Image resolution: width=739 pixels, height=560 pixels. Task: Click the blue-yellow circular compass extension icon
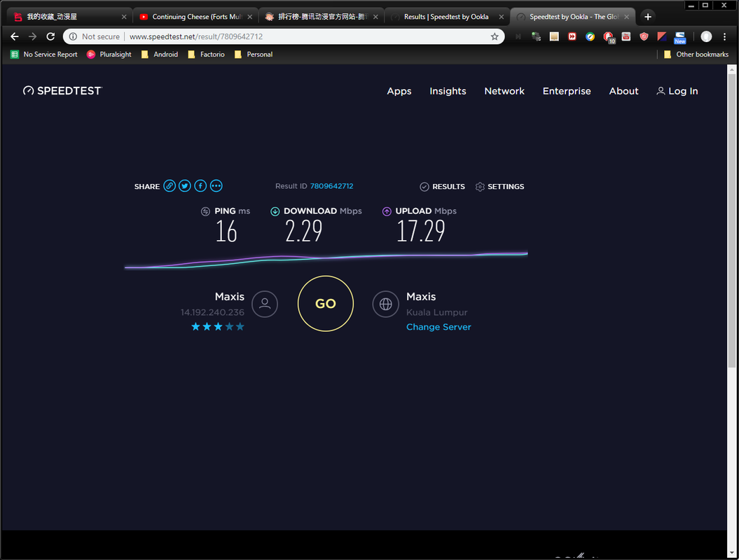[590, 36]
